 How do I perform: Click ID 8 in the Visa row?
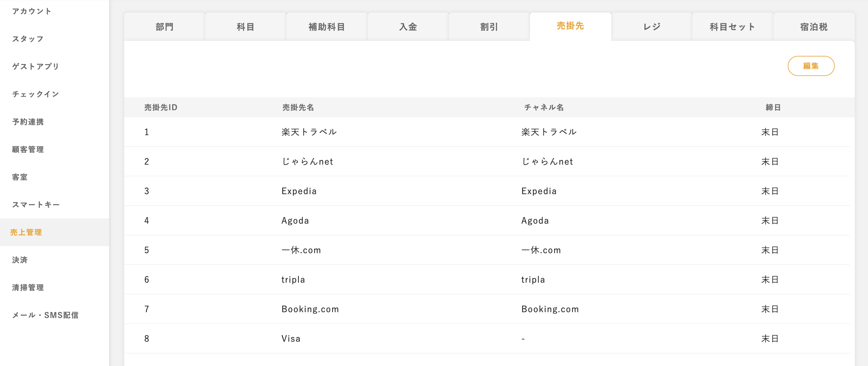pos(146,339)
